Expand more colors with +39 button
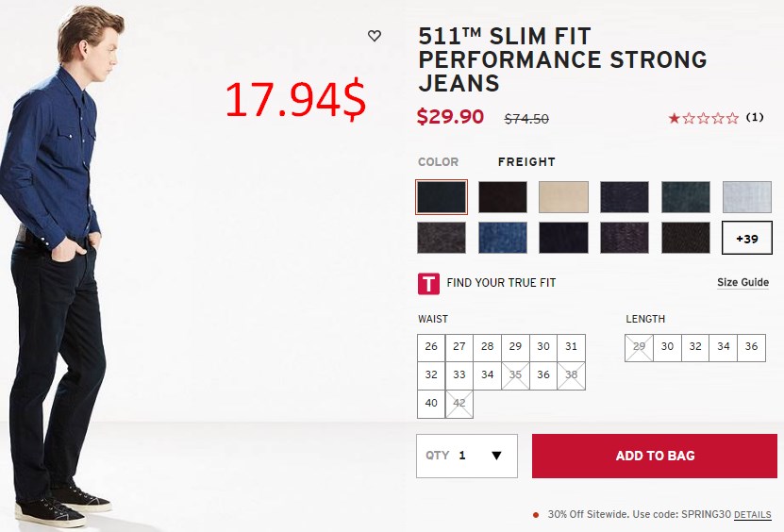 [746, 238]
